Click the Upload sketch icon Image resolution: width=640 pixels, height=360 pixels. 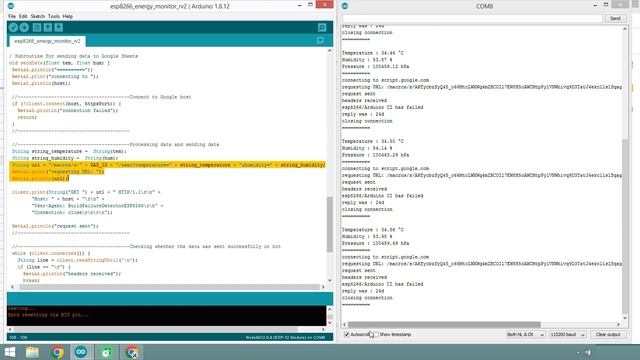click(x=24, y=27)
